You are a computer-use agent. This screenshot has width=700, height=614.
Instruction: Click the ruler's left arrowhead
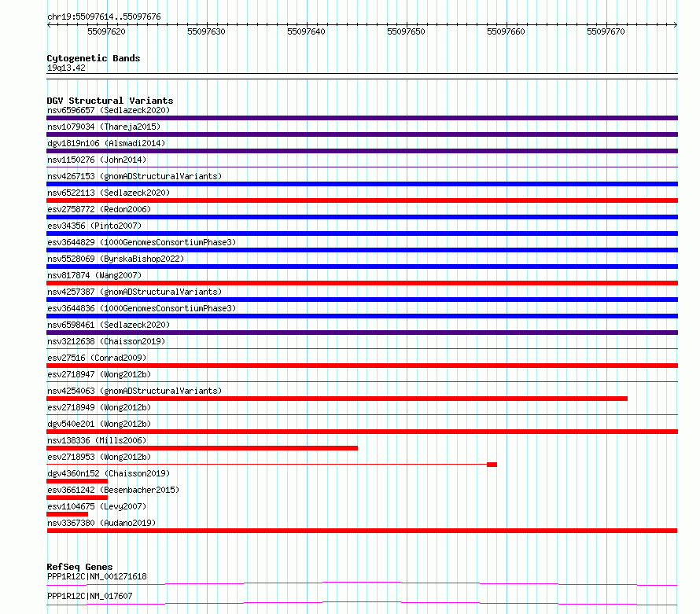(x=49, y=25)
